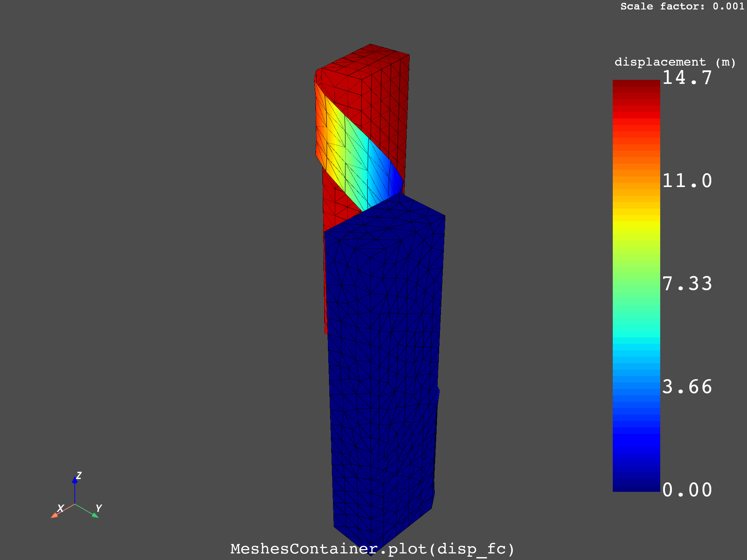Click the displacement color bar legend
747x560 pixels.
636,286
